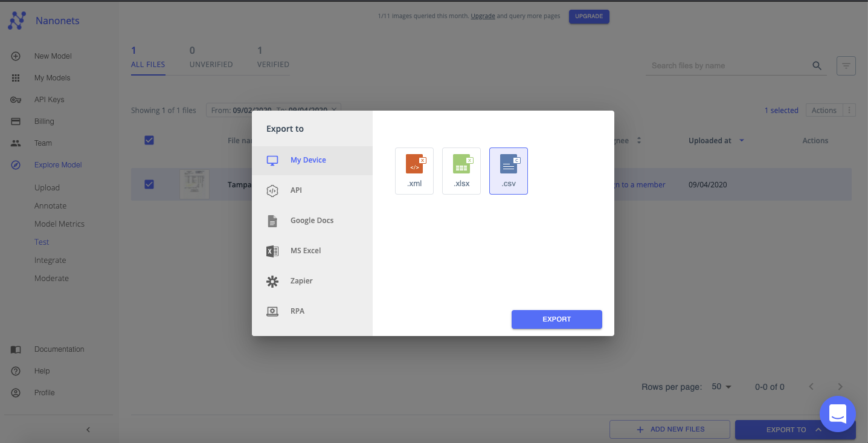The width and height of the screenshot is (868, 443).
Task: Open the chat support bubble
Action: 837,414
